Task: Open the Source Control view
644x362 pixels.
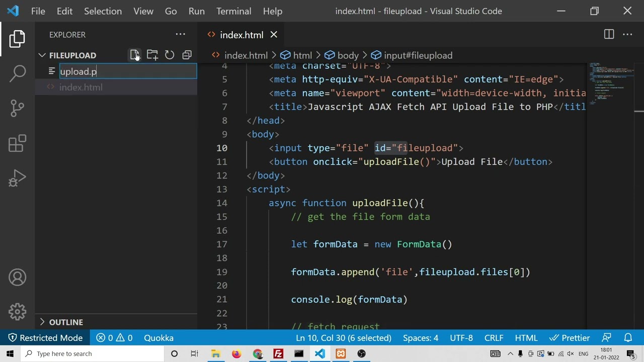Action: (x=17, y=108)
